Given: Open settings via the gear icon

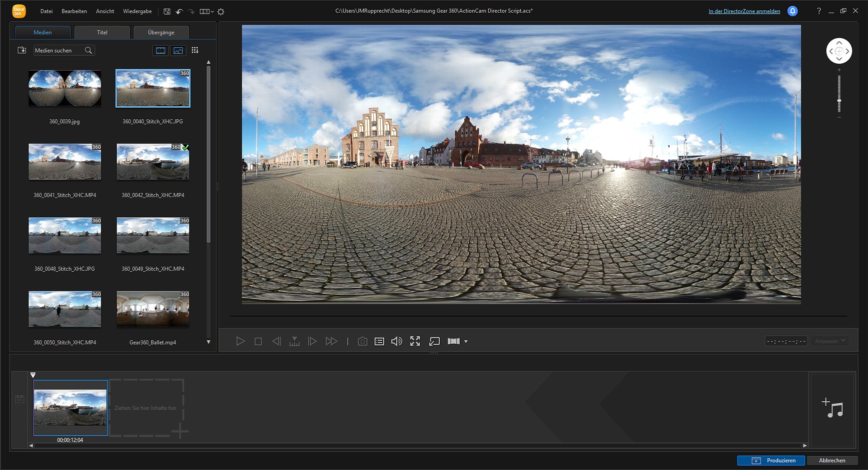Looking at the screenshot, I should pyautogui.click(x=221, y=12).
